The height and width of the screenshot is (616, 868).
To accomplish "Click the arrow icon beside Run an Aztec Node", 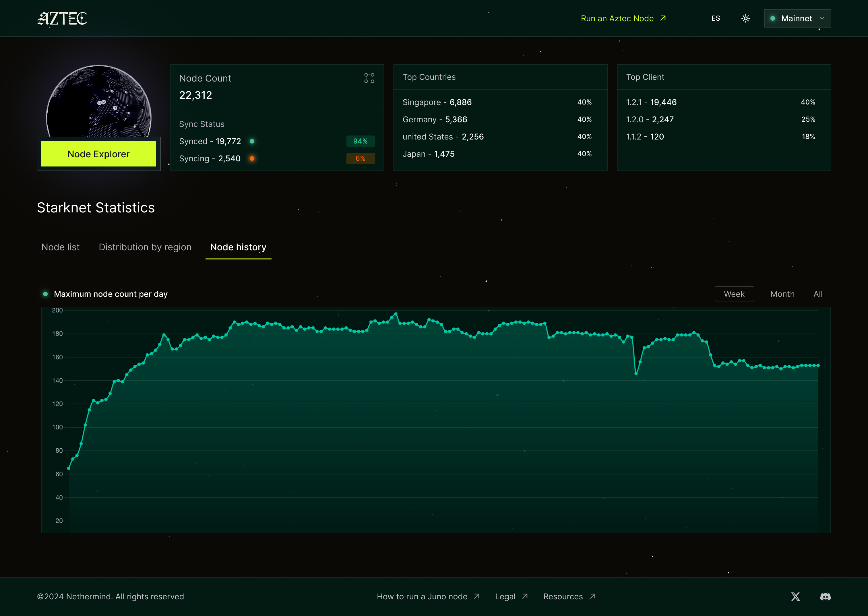I will (663, 18).
